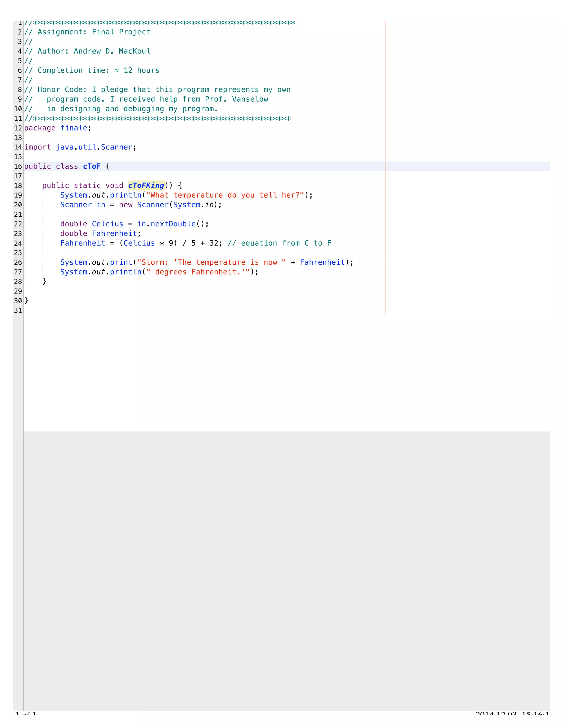
Task: Click the 'Honor Code: I pledge' comment line
Action: point(158,90)
